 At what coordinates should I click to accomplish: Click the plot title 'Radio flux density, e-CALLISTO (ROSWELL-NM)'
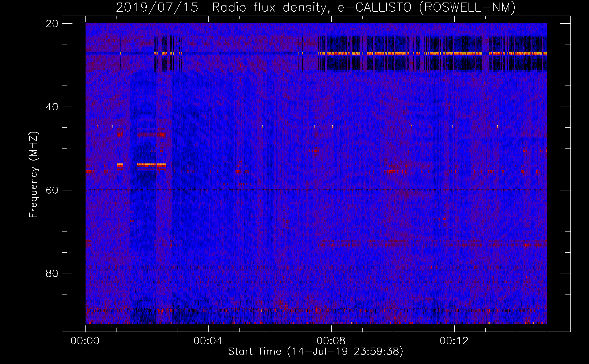[364, 7]
